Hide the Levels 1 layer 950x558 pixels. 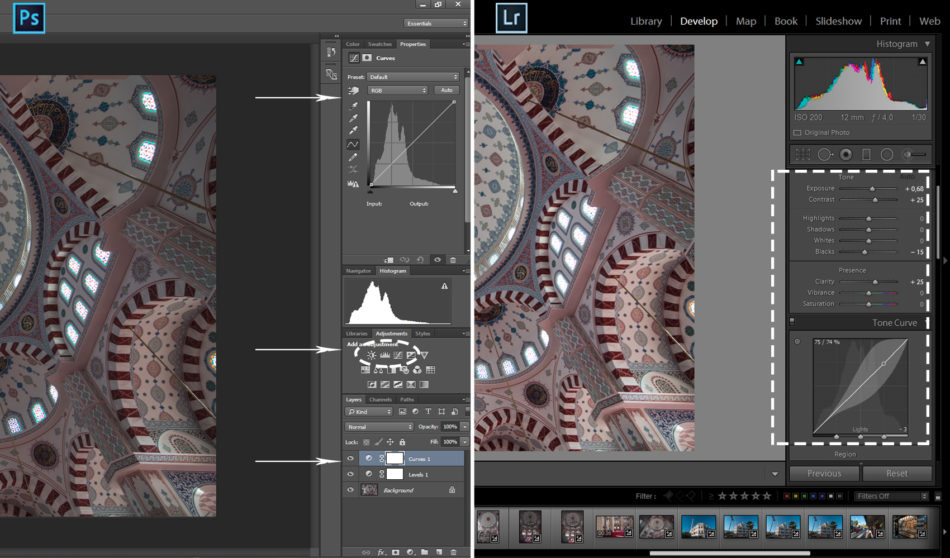[x=350, y=474]
